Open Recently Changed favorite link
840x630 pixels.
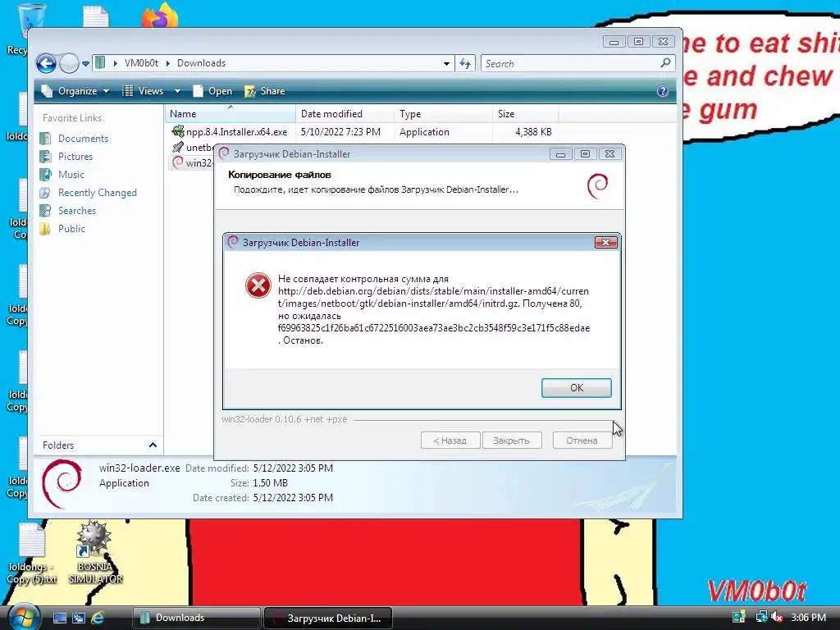(97, 193)
